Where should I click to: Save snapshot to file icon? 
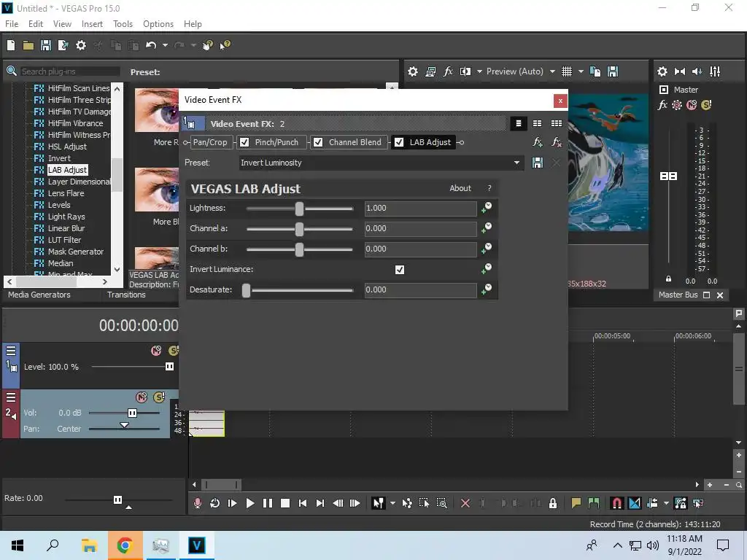click(613, 71)
